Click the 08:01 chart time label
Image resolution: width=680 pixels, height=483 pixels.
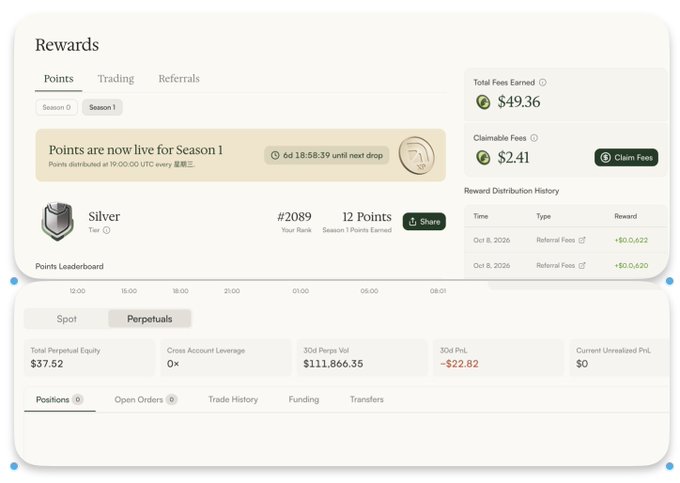(x=438, y=291)
